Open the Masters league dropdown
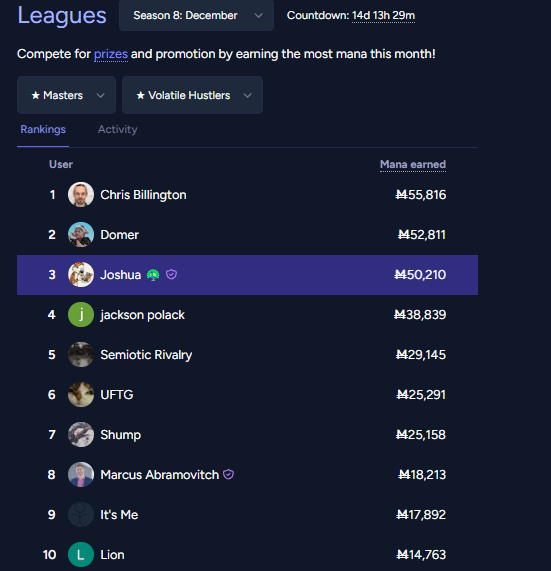The height and width of the screenshot is (571, 551). 66,95
